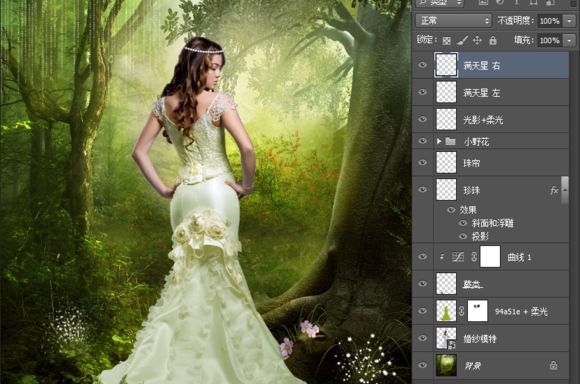The height and width of the screenshot is (384, 580).
Task: Hide the 满天星 左 layer
Action: pyautogui.click(x=422, y=92)
